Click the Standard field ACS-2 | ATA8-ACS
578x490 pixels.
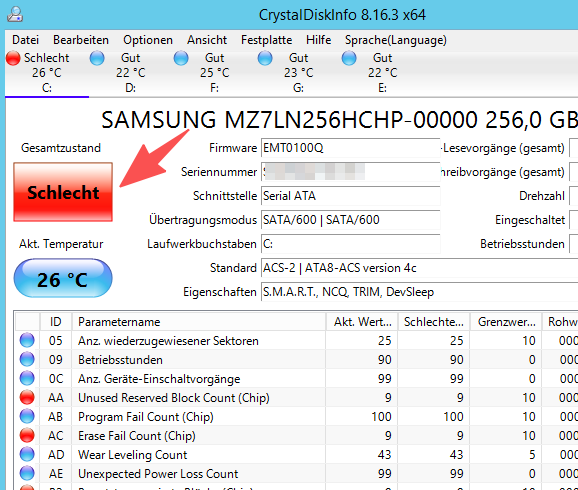(419, 268)
